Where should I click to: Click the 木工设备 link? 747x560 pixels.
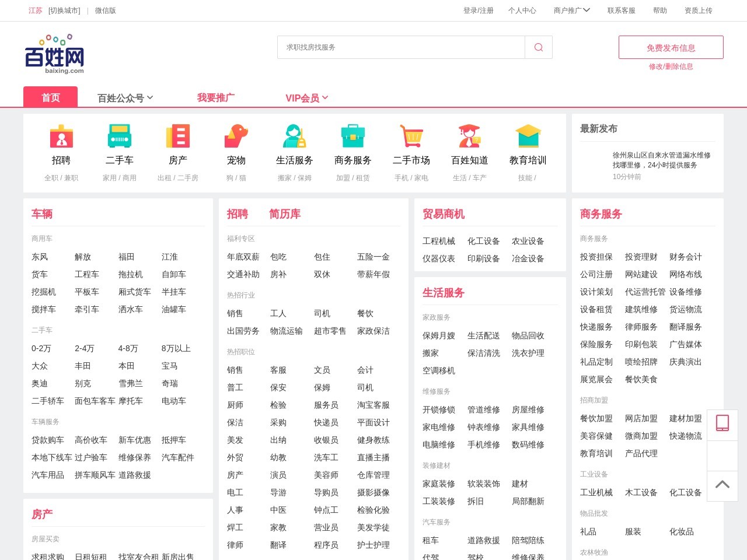click(x=641, y=492)
